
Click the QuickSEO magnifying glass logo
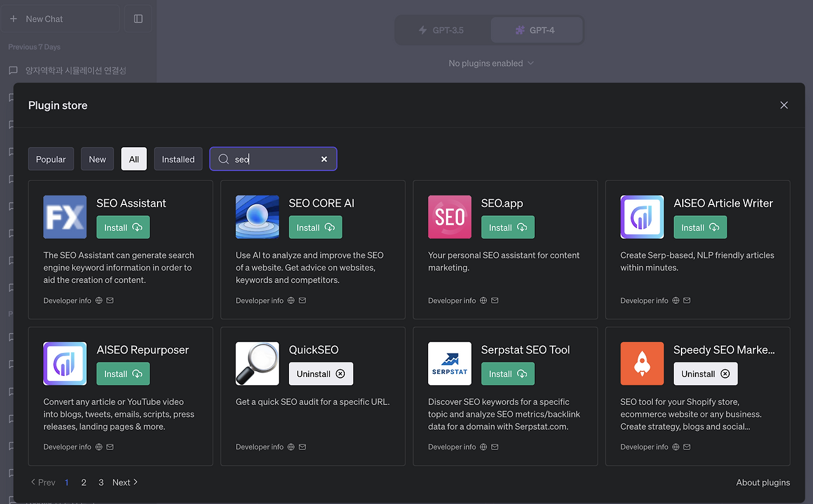(x=257, y=364)
